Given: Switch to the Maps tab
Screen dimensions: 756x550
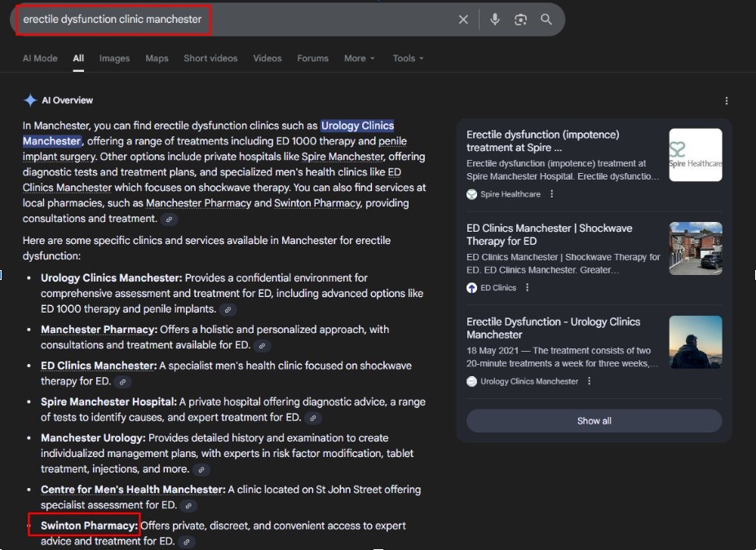Looking at the screenshot, I should pos(157,59).
